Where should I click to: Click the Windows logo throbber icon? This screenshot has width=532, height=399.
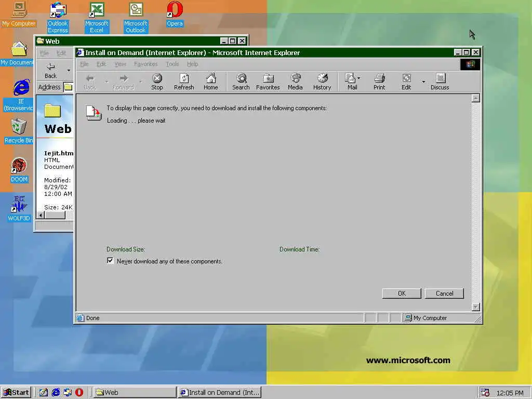[470, 64]
